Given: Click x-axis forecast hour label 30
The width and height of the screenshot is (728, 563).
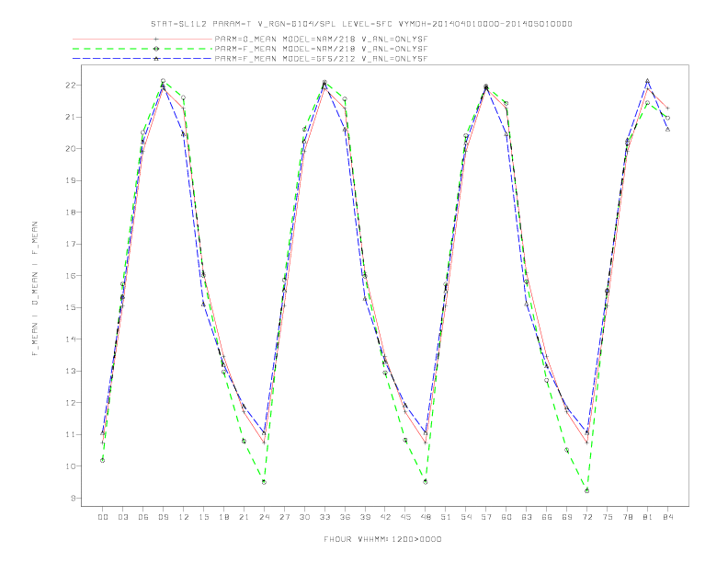Looking at the screenshot, I should (304, 517).
